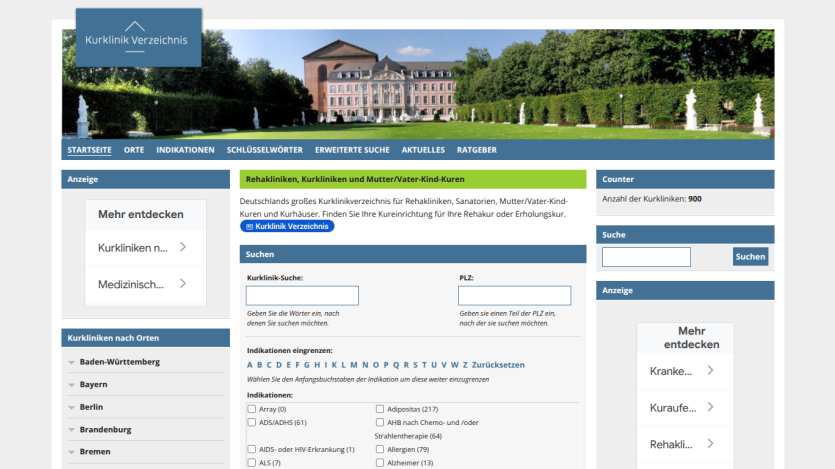Click the Zurücksetzen reset link

498,365
